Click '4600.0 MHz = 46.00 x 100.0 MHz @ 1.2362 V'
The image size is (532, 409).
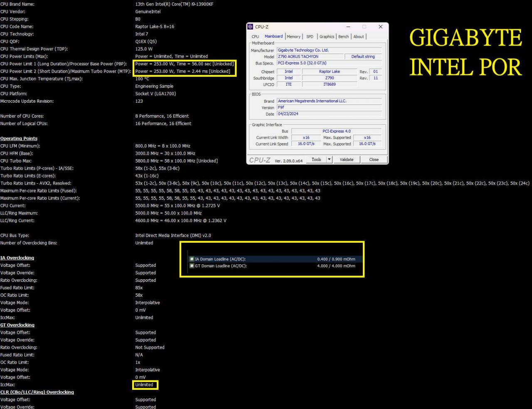(181, 221)
